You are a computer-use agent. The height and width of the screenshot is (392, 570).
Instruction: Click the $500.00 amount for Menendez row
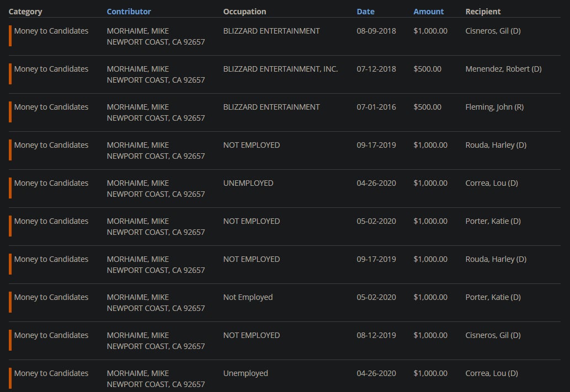pyautogui.click(x=427, y=69)
